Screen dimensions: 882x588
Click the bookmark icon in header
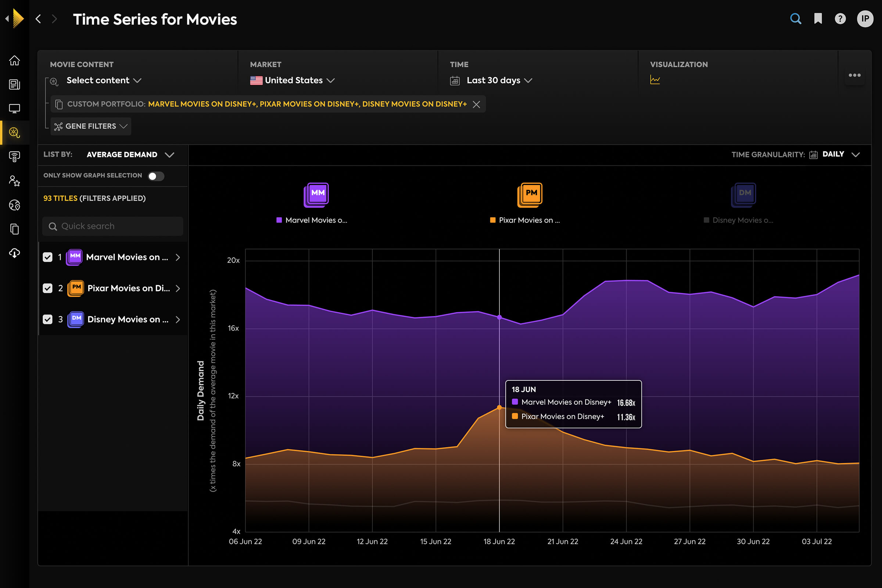tap(818, 19)
